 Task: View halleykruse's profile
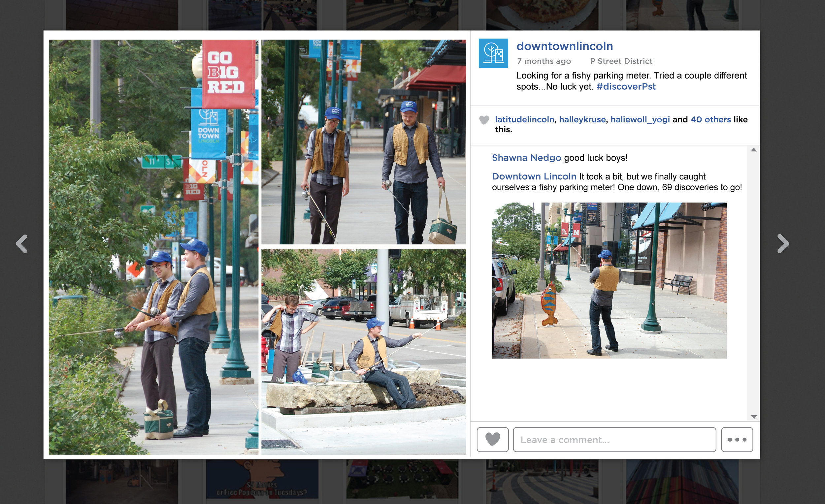pos(582,119)
